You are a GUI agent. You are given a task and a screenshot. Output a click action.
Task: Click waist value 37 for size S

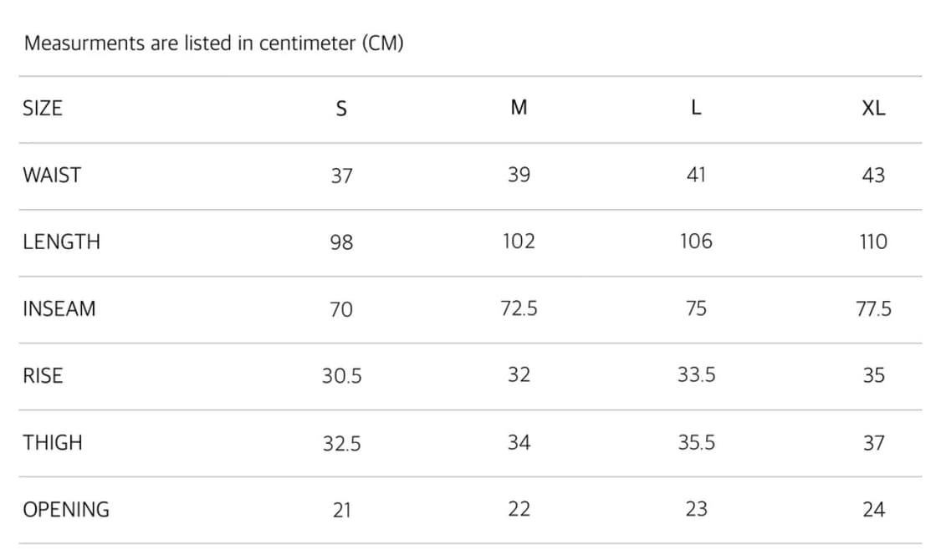pyautogui.click(x=341, y=176)
